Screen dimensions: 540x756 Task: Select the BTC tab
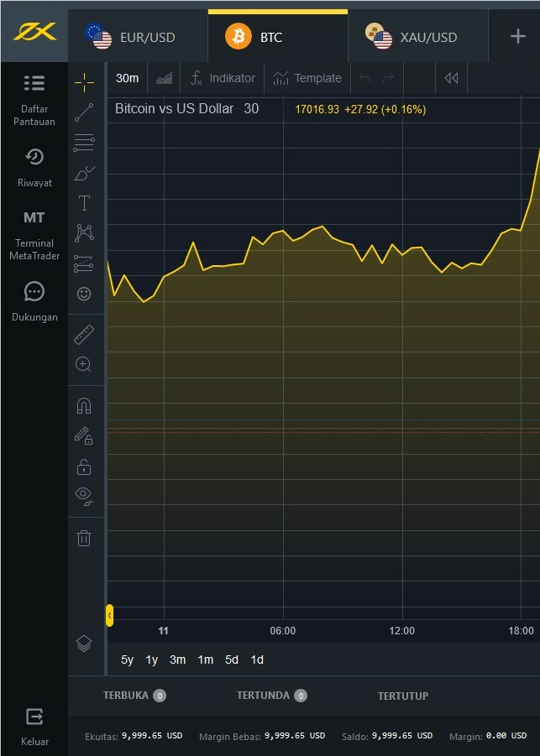coord(278,37)
